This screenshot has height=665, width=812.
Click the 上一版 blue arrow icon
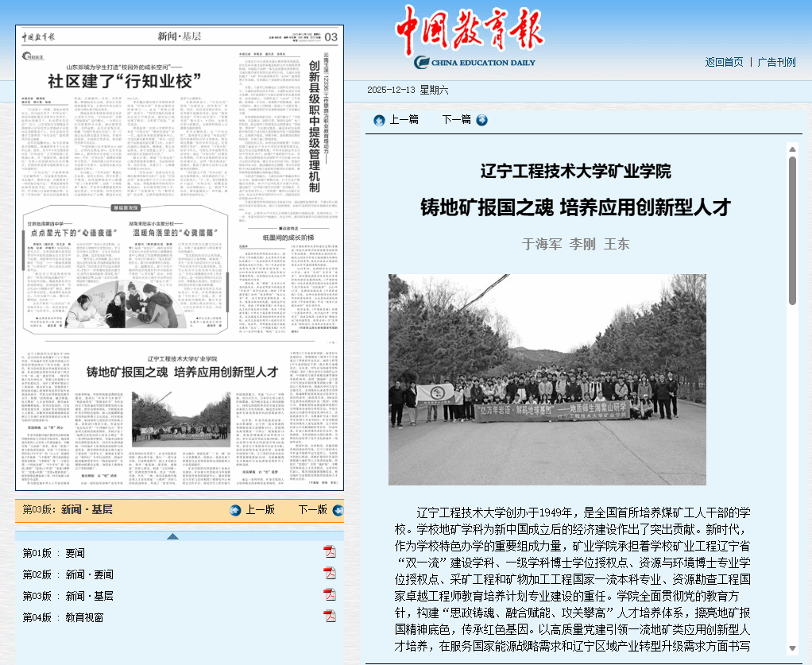coord(235,510)
